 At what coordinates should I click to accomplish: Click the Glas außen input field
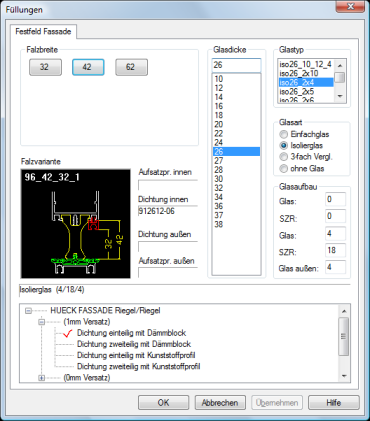[335, 267]
